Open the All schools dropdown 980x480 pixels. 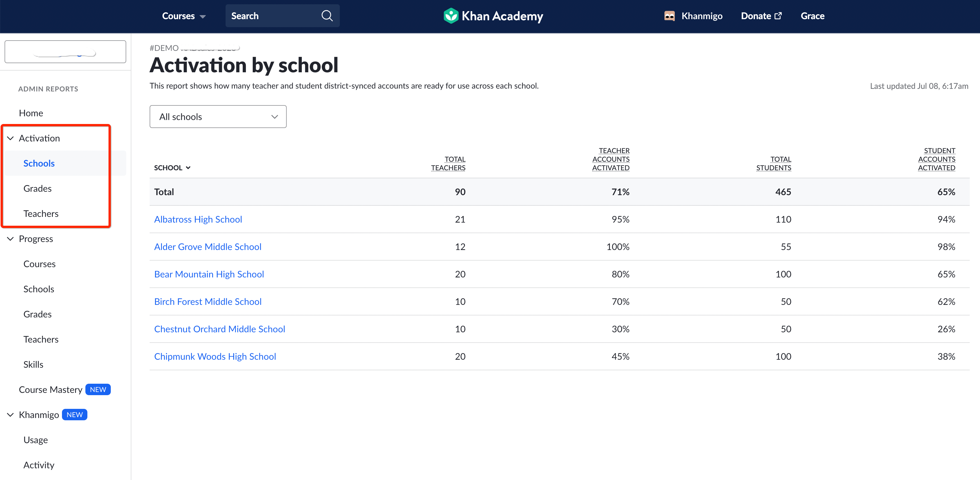coord(218,117)
